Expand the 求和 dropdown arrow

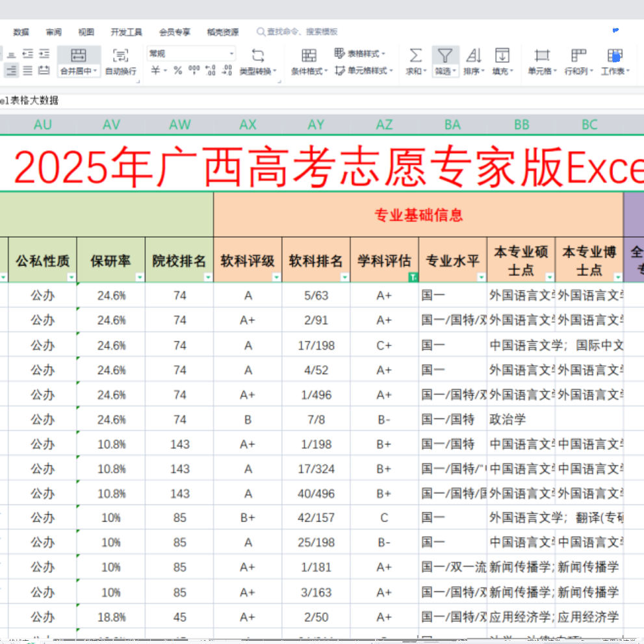(425, 71)
